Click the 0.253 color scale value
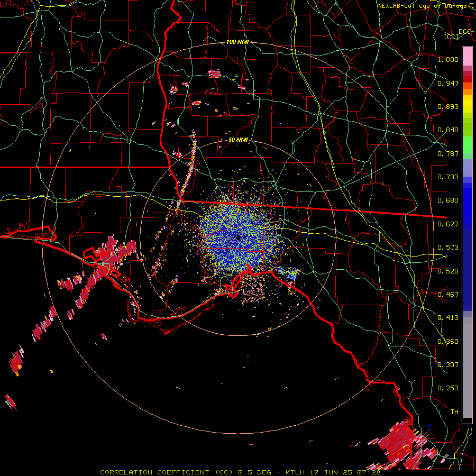Screen dimensions: 476x476 (448, 388)
